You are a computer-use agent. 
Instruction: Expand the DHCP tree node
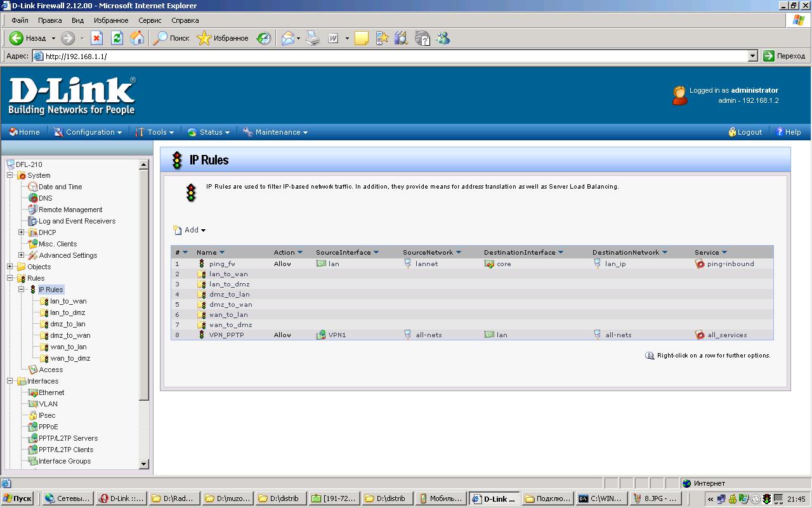(x=22, y=232)
